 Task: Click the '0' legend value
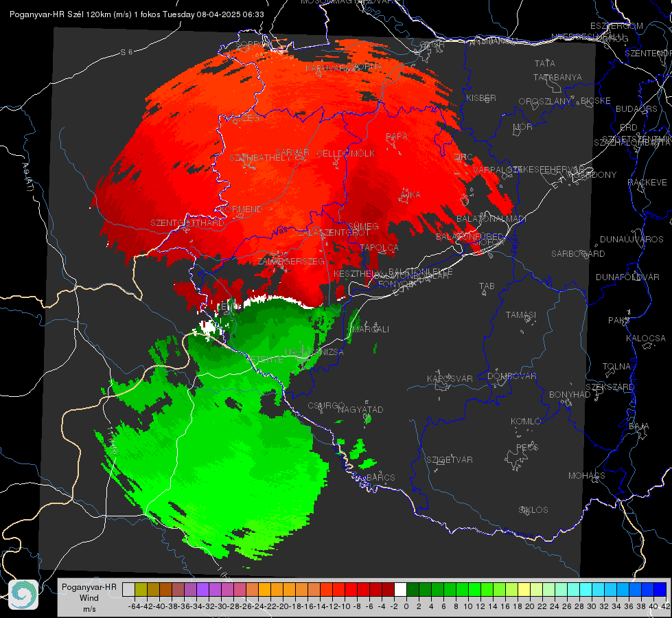tap(406, 606)
